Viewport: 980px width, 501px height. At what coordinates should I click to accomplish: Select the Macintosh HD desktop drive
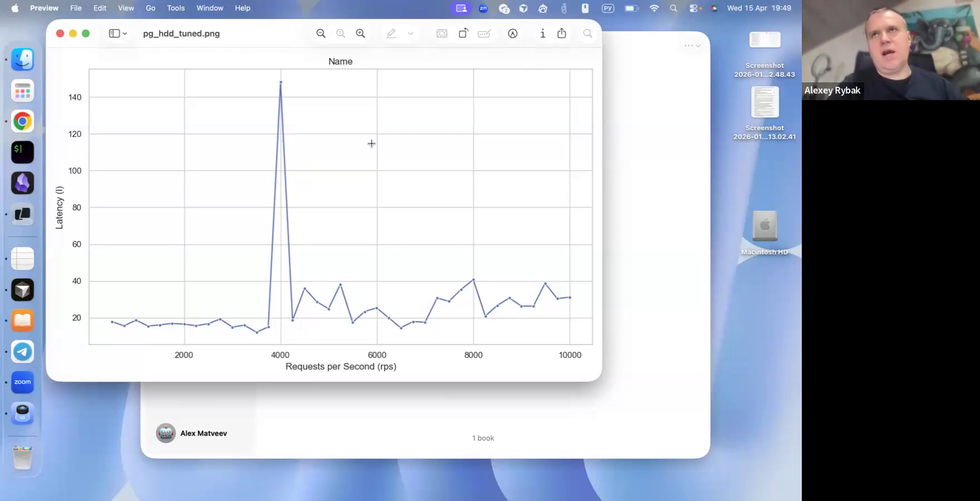(x=765, y=233)
